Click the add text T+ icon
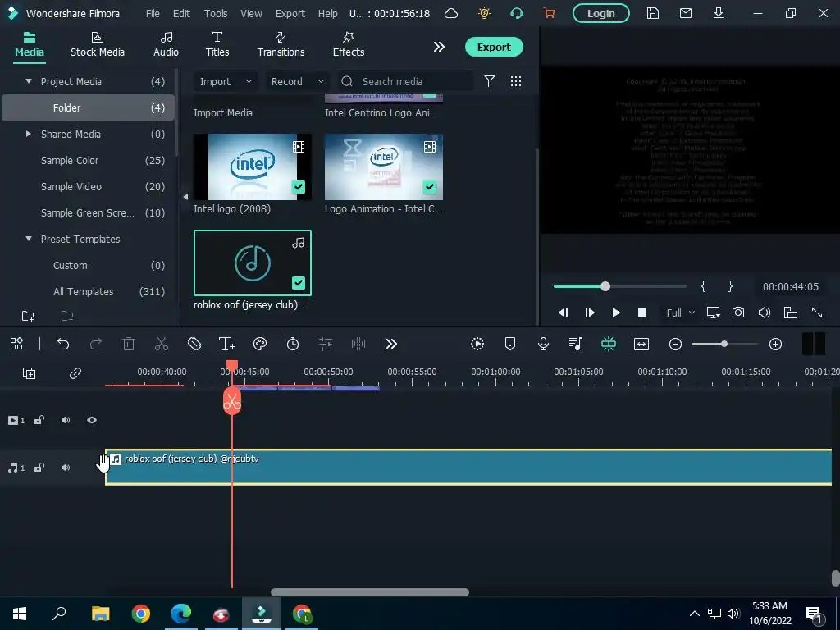 coord(226,344)
